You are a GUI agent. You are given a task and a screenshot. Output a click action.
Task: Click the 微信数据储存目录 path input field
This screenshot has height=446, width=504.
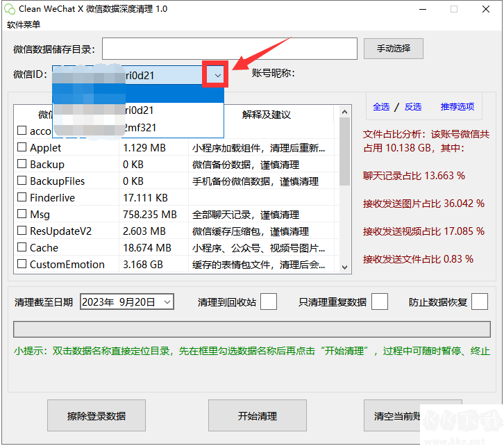point(230,49)
